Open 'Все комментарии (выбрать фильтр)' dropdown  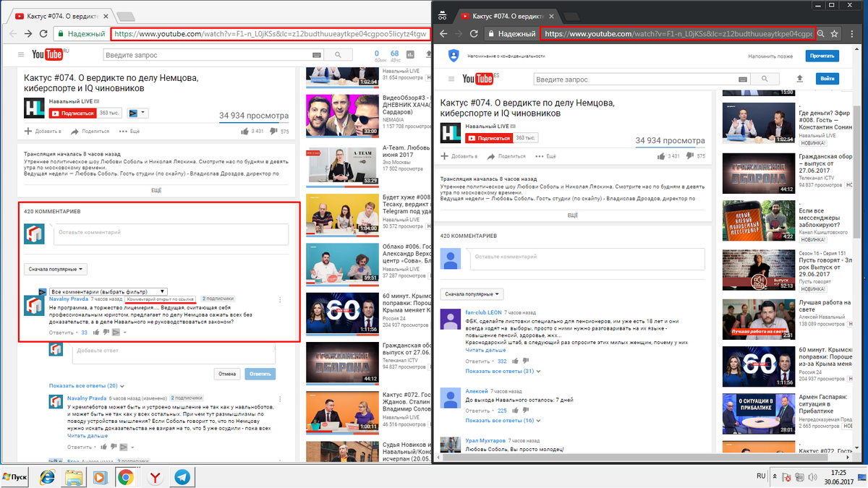(109, 291)
